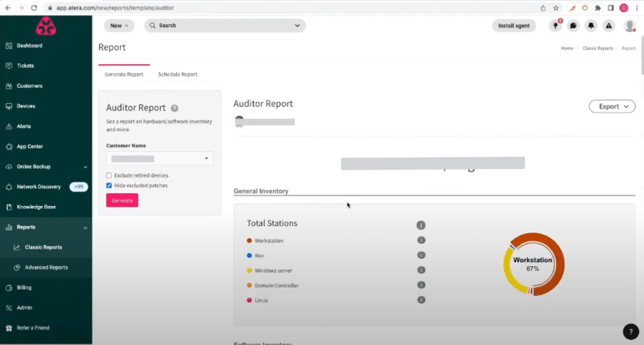Click the Network Discovery icon

coord(9,187)
